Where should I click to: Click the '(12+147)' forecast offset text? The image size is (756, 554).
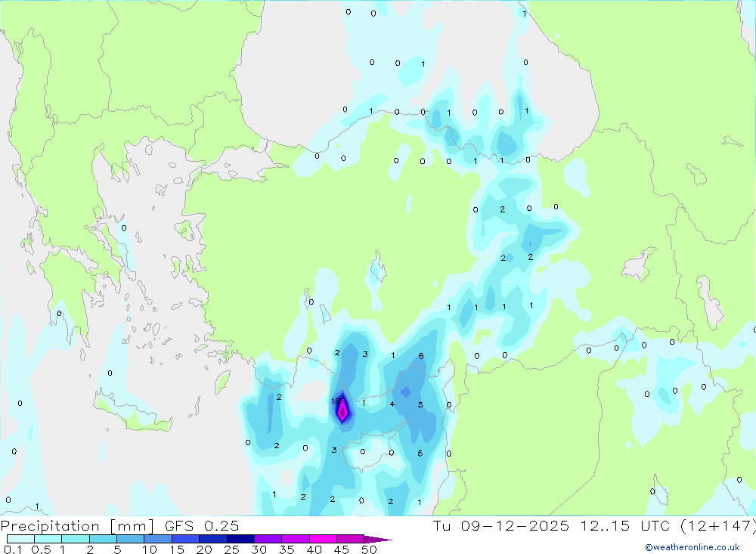pyautogui.click(x=718, y=526)
